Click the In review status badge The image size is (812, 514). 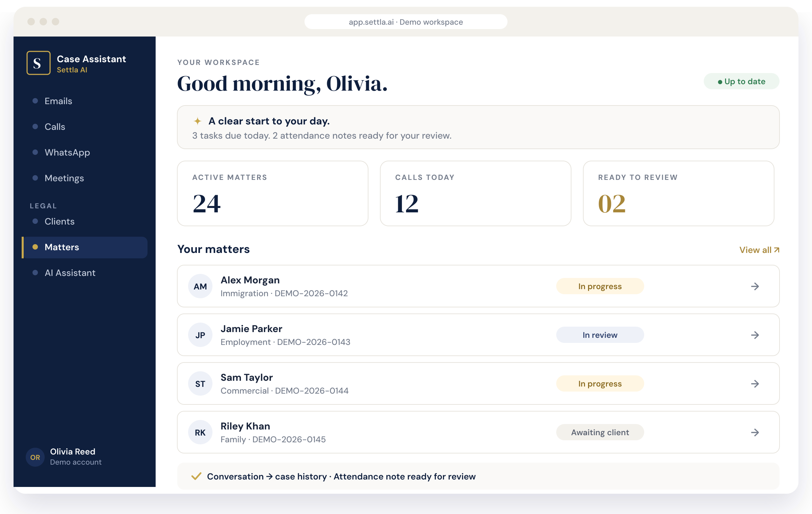[600, 335]
